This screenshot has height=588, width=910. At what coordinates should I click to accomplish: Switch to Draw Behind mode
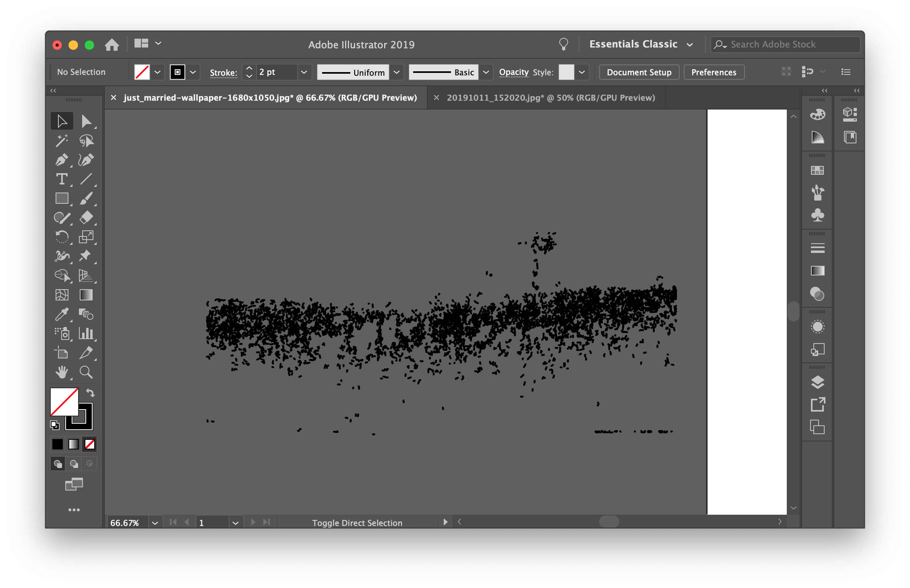coord(74,464)
